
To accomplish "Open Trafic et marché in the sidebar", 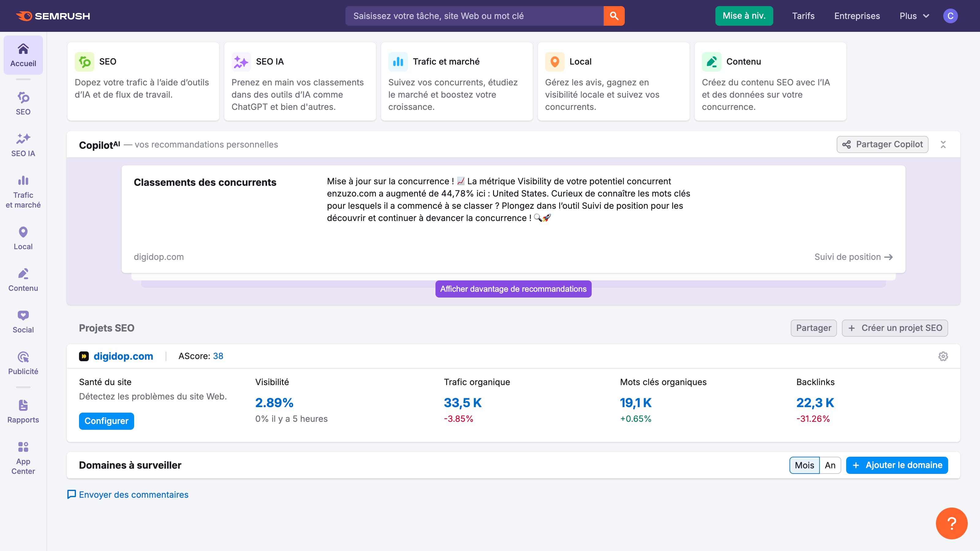I will (x=23, y=191).
